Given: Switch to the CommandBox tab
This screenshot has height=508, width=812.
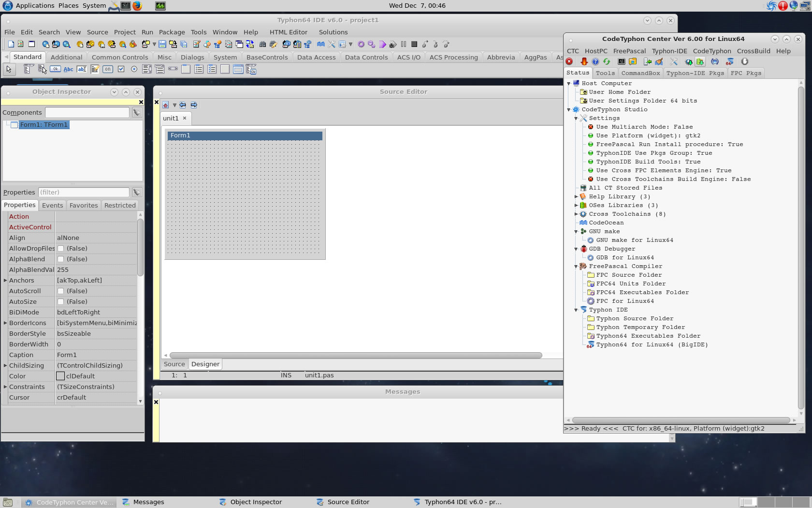Looking at the screenshot, I should click(x=640, y=73).
